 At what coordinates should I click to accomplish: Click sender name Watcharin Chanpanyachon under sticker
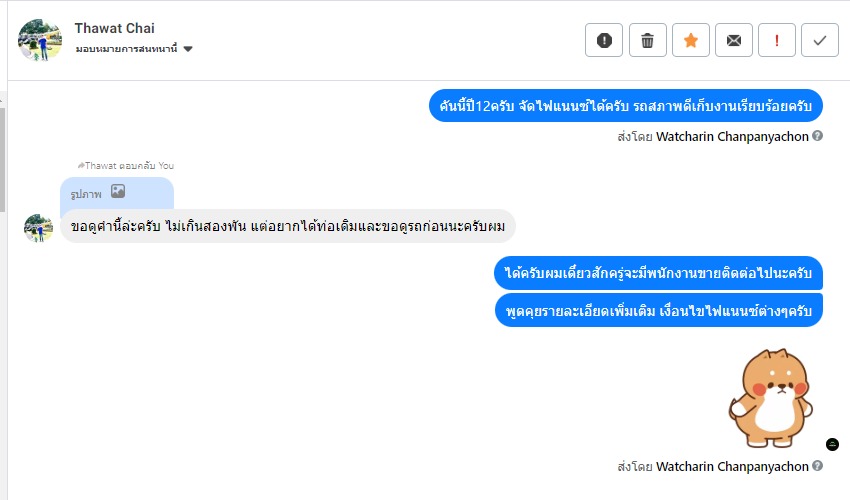tap(732, 466)
